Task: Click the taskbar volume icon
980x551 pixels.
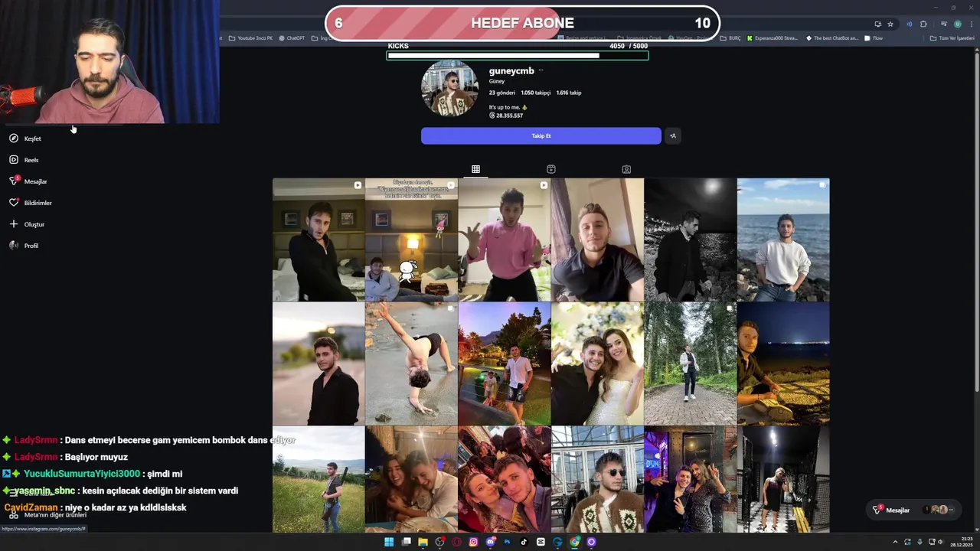Action: (940, 542)
